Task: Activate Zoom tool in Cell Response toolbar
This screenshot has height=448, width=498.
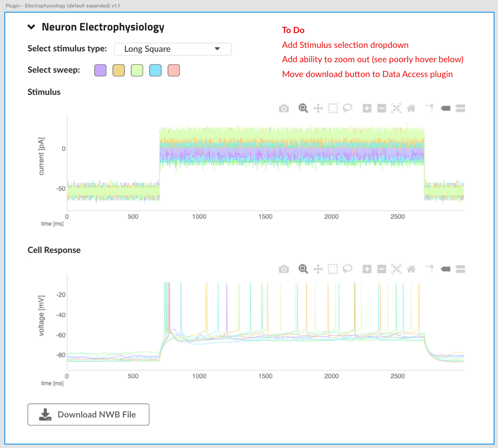Action: (x=303, y=269)
